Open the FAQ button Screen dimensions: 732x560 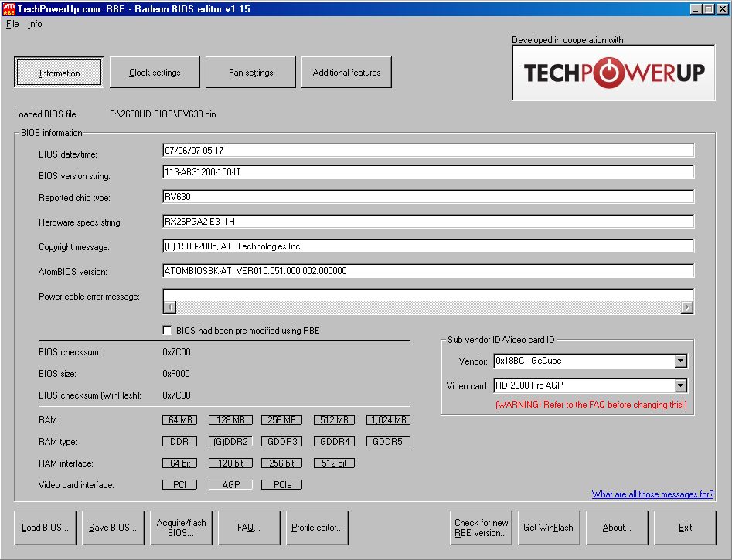(249, 528)
